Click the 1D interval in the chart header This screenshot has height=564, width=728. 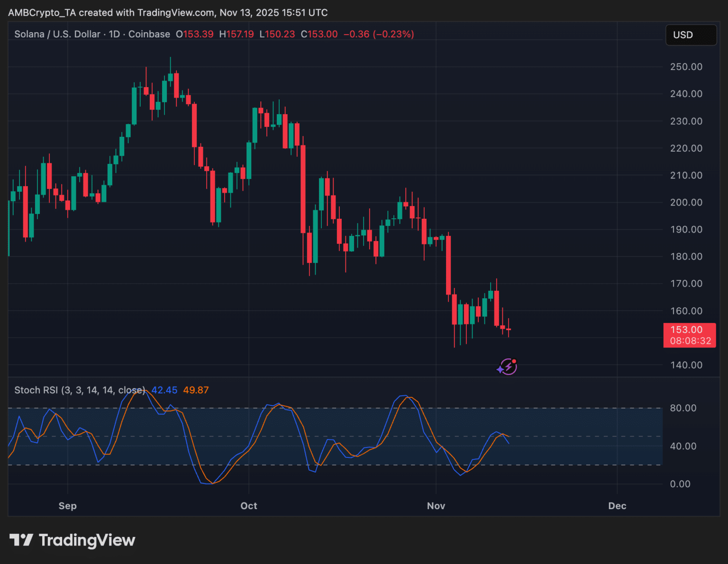[114, 34]
